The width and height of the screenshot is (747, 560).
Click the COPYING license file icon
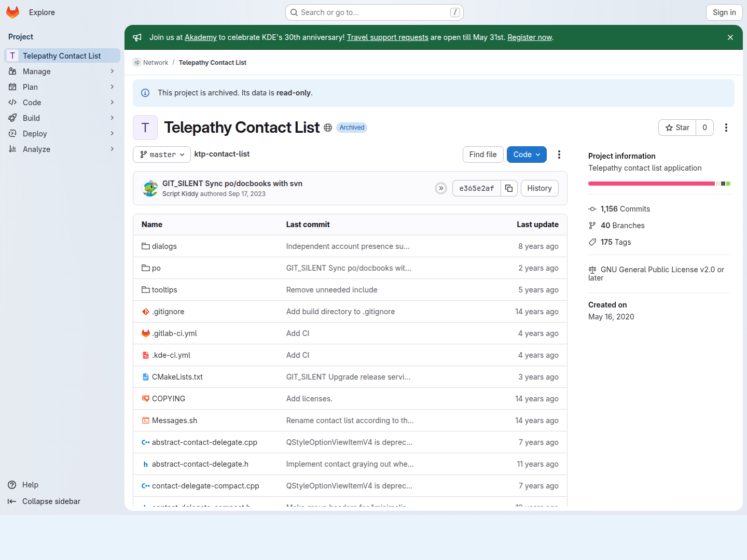coord(146,399)
